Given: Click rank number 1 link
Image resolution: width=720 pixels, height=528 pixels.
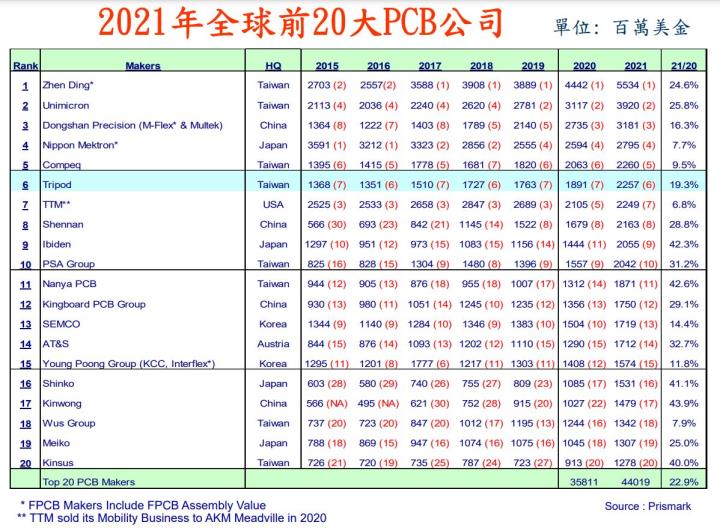Looking at the screenshot, I should 25,86.
